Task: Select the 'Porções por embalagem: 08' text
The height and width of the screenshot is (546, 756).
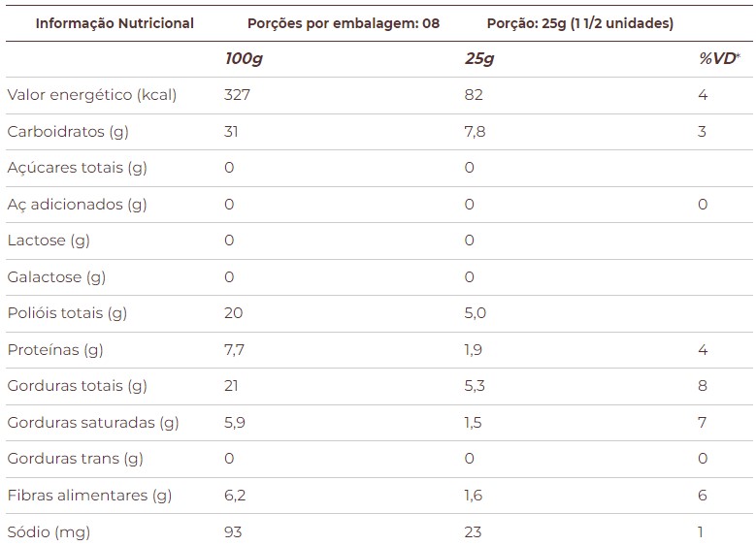Action: pos(344,23)
